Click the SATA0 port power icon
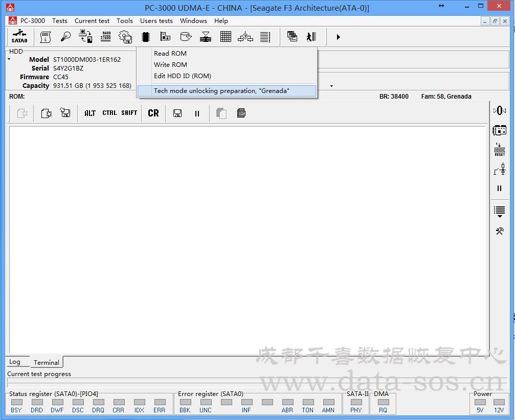Image resolution: width=515 pixels, height=420 pixels. pos(19,37)
